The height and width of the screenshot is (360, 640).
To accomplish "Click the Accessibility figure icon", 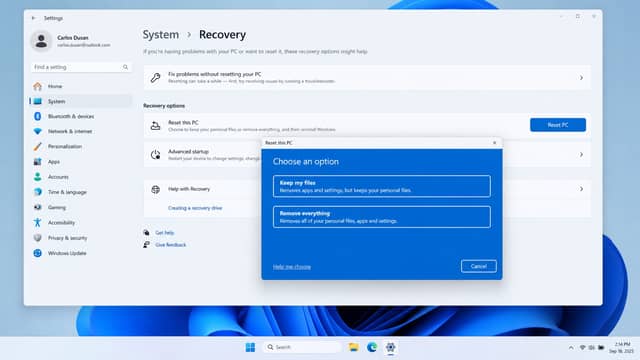I will [38, 222].
